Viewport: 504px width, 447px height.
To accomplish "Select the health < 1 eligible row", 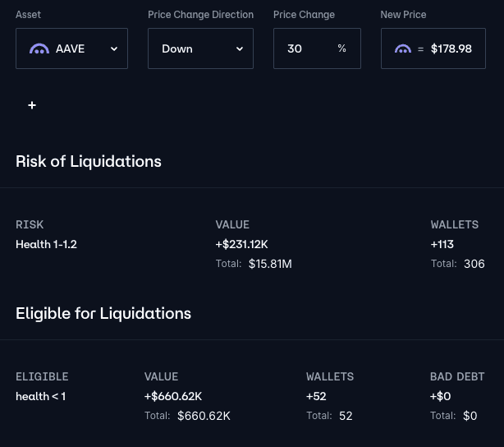I will point(40,396).
